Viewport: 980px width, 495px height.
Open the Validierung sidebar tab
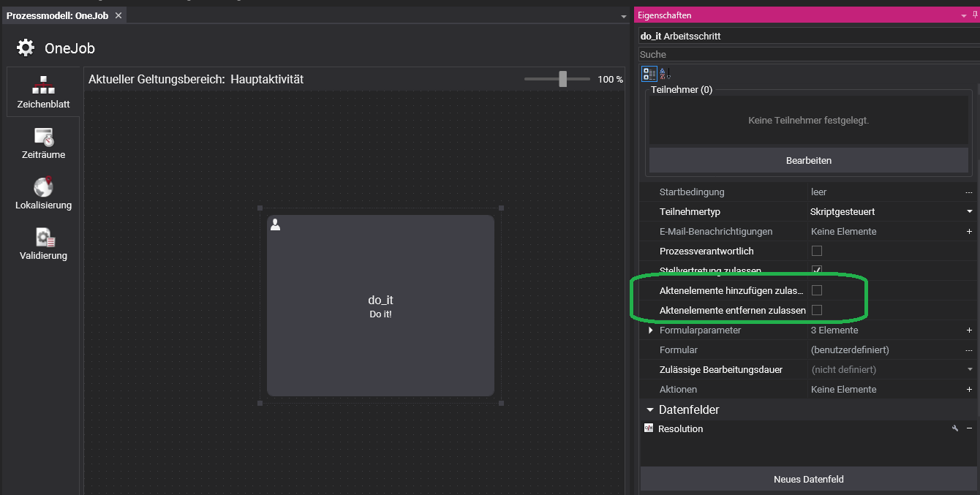click(x=43, y=243)
